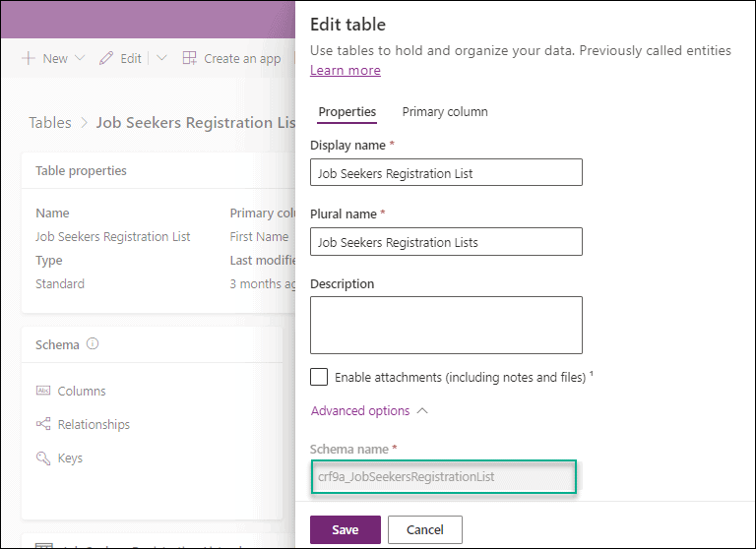Click the Relationships icon
This screenshot has height=549, width=756.
click(x=43, y=424)
